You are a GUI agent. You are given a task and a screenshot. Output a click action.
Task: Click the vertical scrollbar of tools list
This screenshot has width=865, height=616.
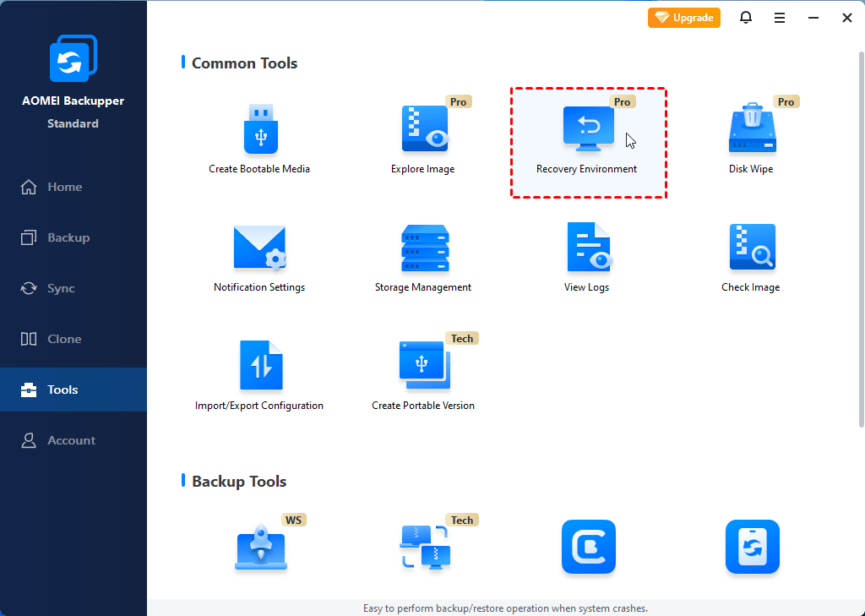tap(861, 240)
